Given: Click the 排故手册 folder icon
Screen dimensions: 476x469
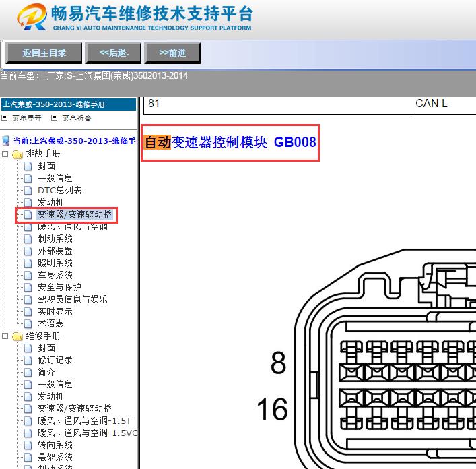Looking at the screenshot, I should (17, 154).
